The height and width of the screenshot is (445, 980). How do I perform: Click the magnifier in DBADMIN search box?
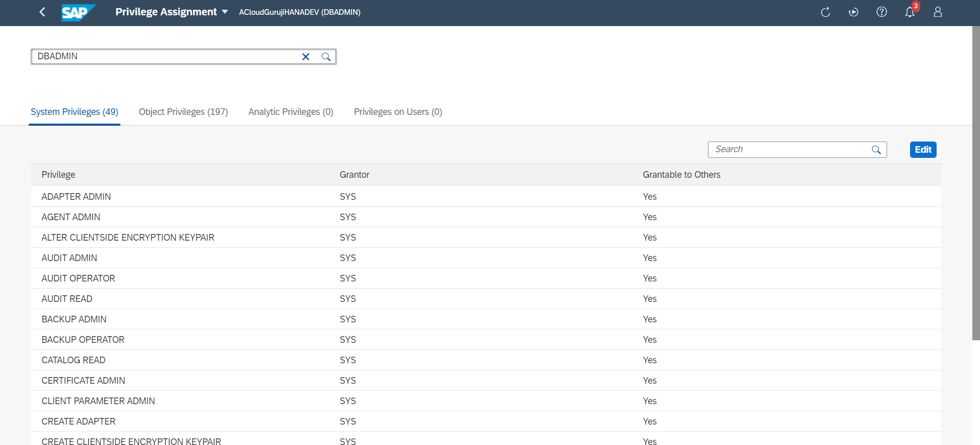pyautogui.click(x=326, y=57)
